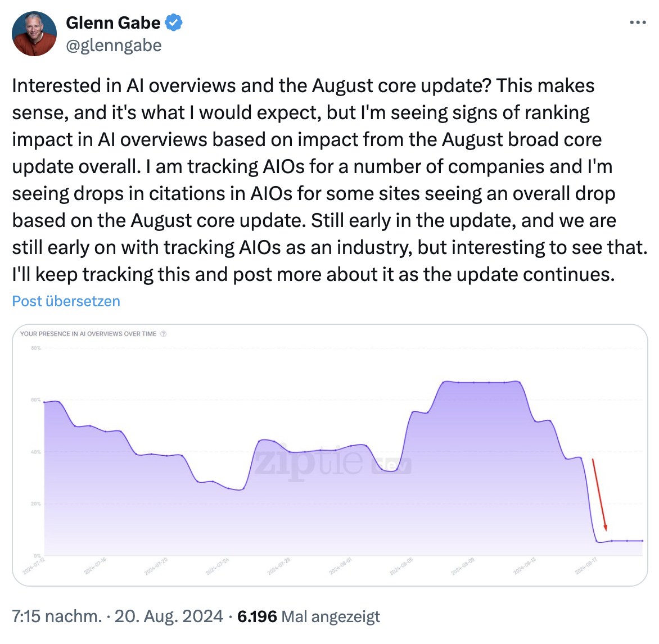Click the 6.196 views count
The height and width of the screenshot is (644, 659).
(x=257, y=616)
